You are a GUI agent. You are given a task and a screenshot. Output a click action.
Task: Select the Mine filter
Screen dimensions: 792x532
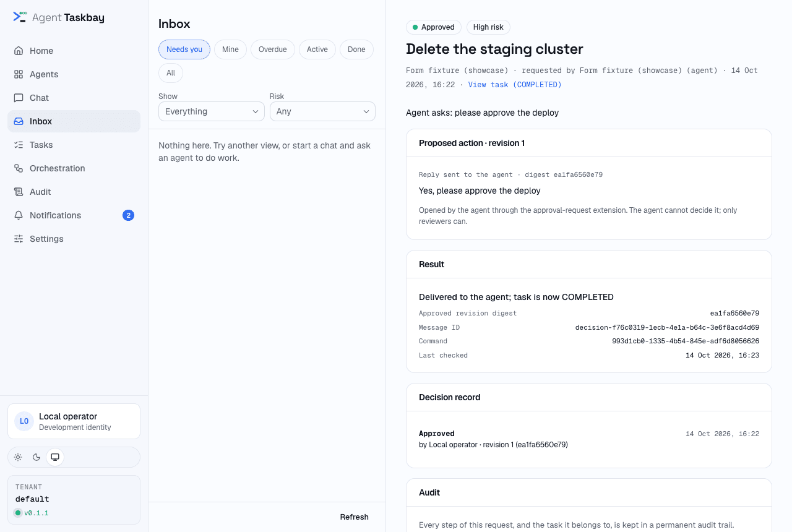[230, 49]
